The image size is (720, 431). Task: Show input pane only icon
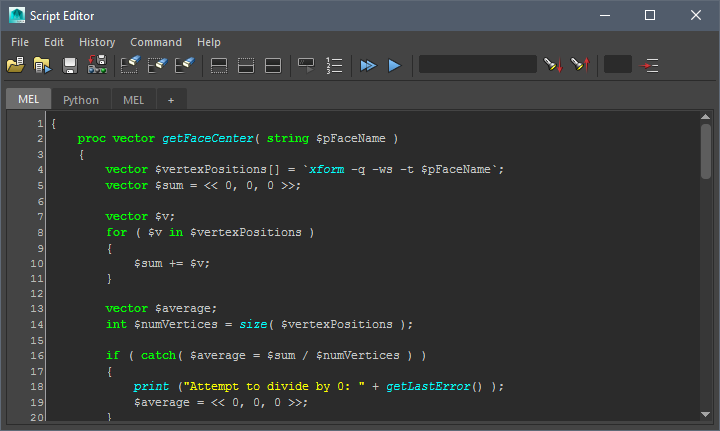click(246, 66)
